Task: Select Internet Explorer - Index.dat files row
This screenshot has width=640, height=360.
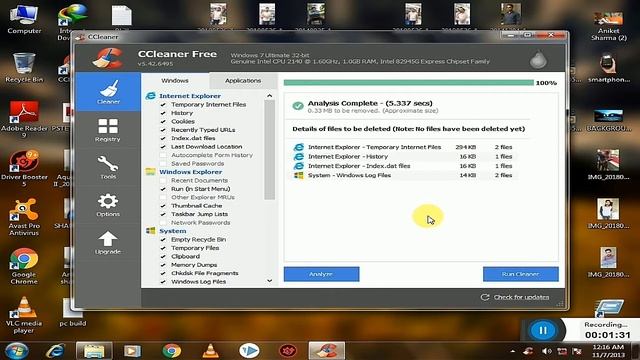Action: pos(404,166)
